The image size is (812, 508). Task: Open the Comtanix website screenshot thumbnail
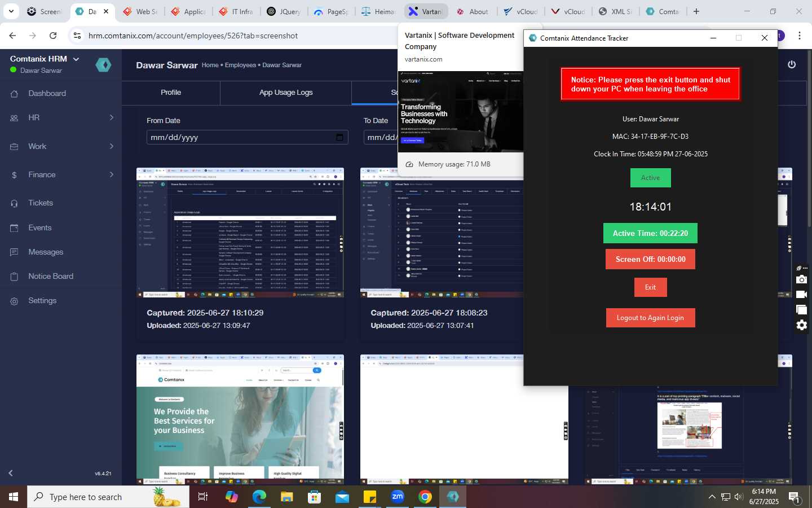[240, 419]
